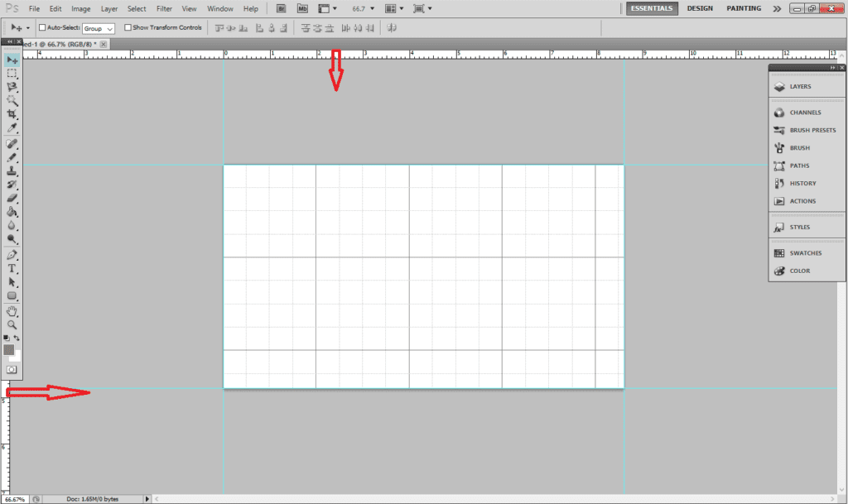The width and height of the screenshot is (848, 504).
Task: Click the foreground color swatch
Action: click(x=9, y=349)
